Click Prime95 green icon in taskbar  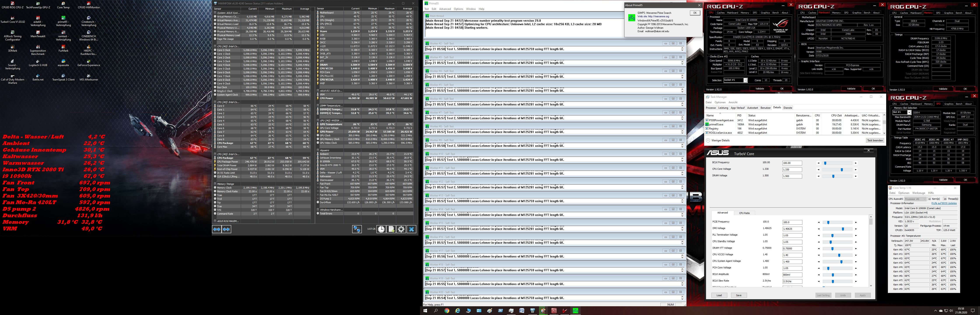tap(576, 310)
